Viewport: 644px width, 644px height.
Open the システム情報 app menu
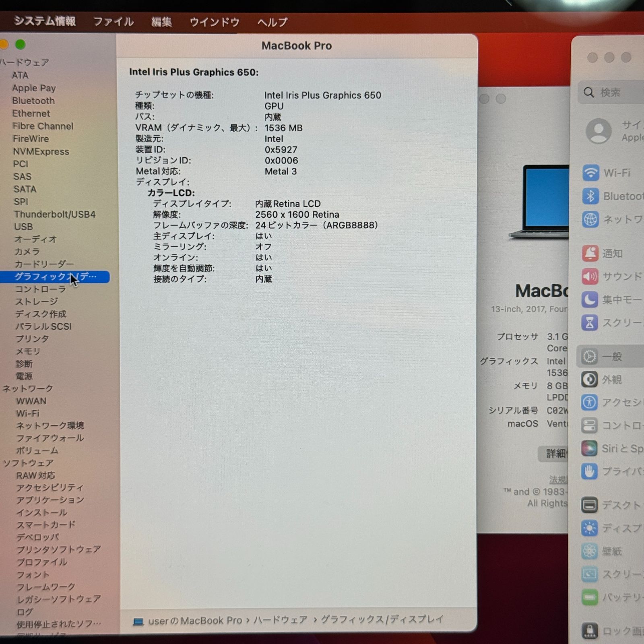tap(45, 21)
